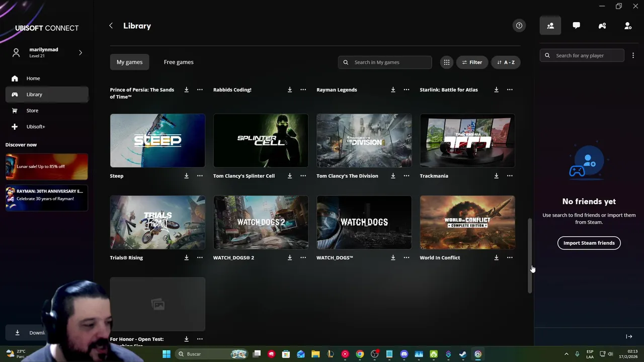This screenshot has height=362, width=644.
Task: Switch to grid view layout icon
Action: click(x=446, y=62)
